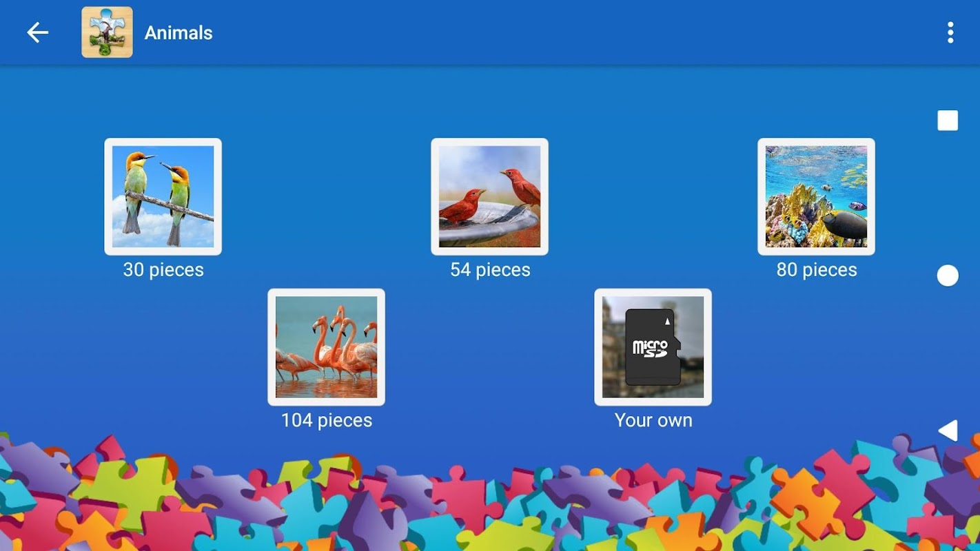The height and width of the screenshot is (551, 980).
Task: Go back using the header arrow
Action: (37, 32)
